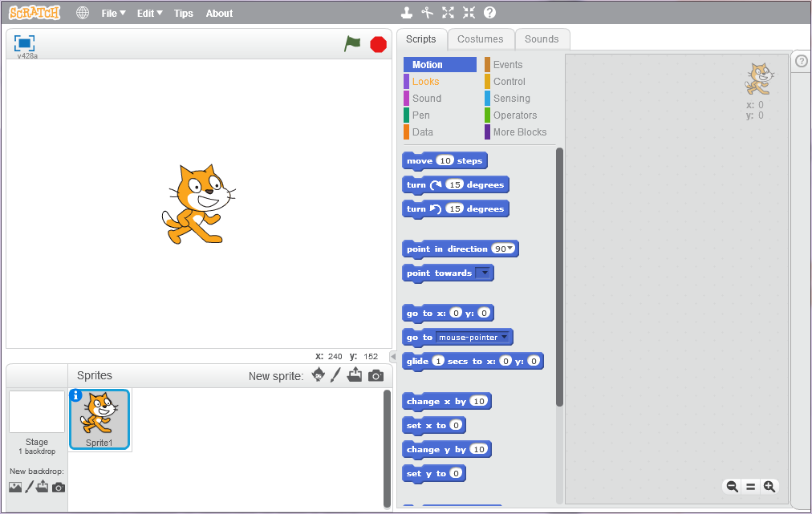Click value in change x by block
This screenshot has width=812, height=514.
479,401
